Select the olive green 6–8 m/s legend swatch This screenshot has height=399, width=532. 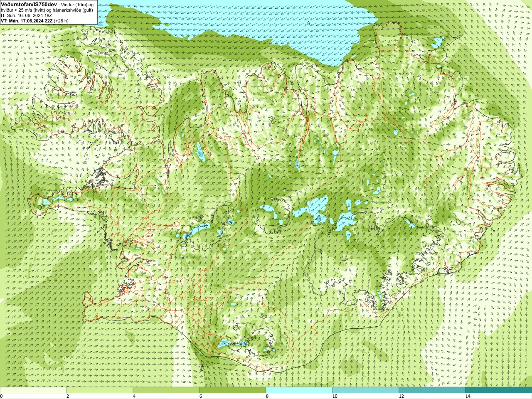(x=233, y=390)
